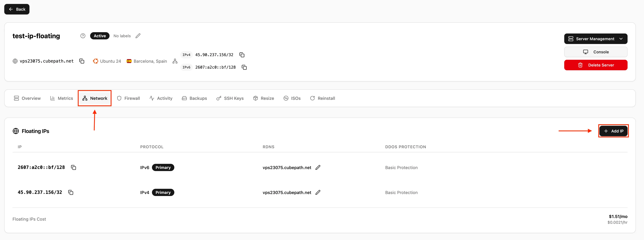644x240 pixels.
Task: Go to the Backups tab
Action: point(194,98)
